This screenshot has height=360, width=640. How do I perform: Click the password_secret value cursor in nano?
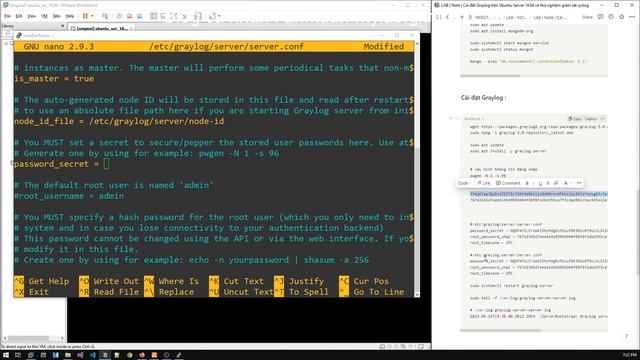click(107, 164)
